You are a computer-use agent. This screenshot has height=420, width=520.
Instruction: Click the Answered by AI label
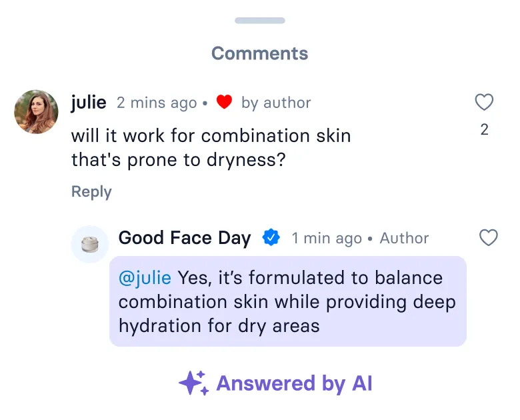[294, 383]
